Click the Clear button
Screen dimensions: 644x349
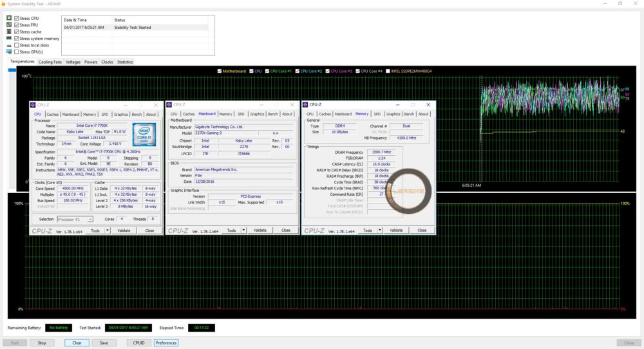tap(77, 343)
